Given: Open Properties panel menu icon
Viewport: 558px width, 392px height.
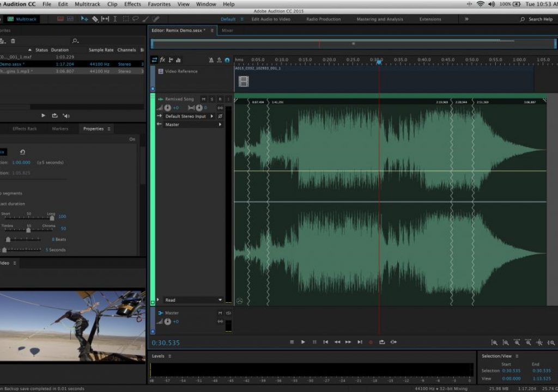Looking at the screenshot, I should coord(109,129).
